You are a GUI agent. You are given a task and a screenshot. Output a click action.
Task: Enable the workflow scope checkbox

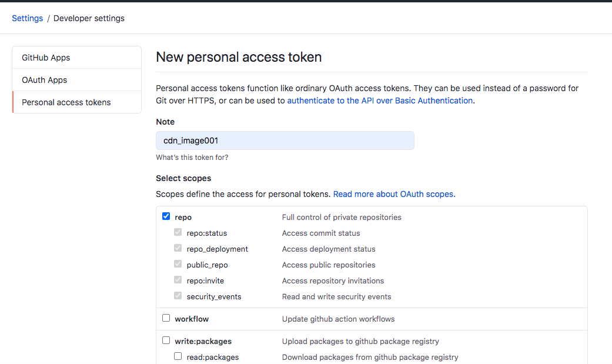pyautogui.click(x=166, y=318)
